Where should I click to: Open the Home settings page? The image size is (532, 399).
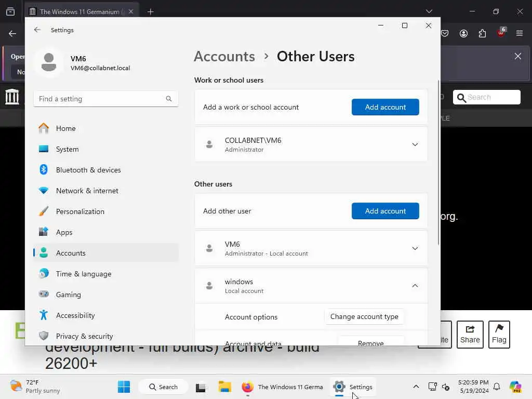coord(106,128)
